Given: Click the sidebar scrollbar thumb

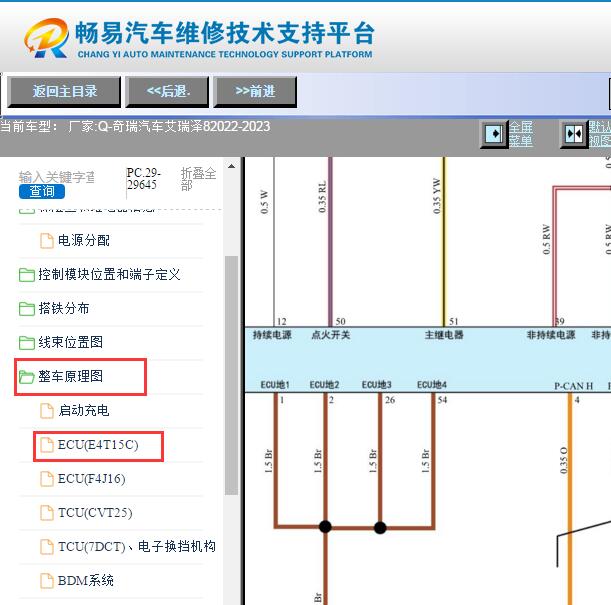Looking at the screenshot, I should [231, 375].
